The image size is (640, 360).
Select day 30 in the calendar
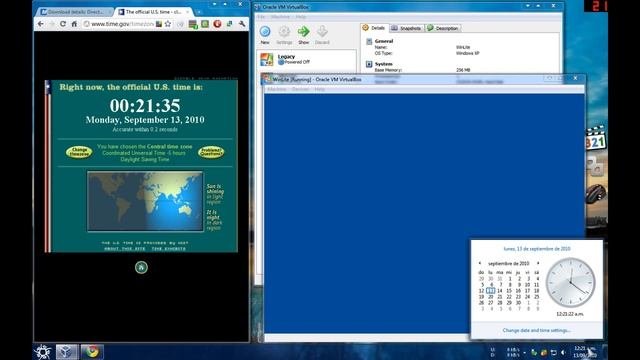tap(518, 303)
